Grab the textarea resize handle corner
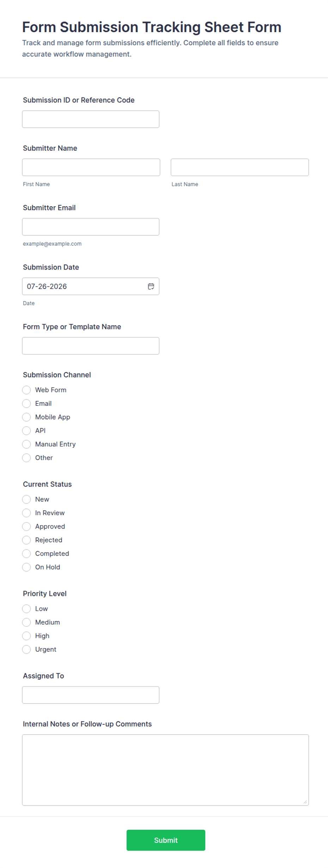Screen dimensions: 328x868 pyautogui.click(x=305, y=802)
